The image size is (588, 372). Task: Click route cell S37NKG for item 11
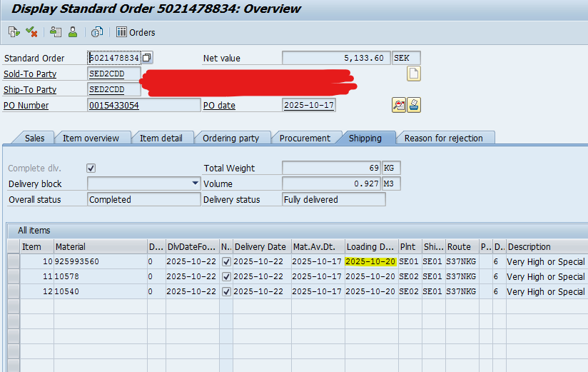coord(462,276)
